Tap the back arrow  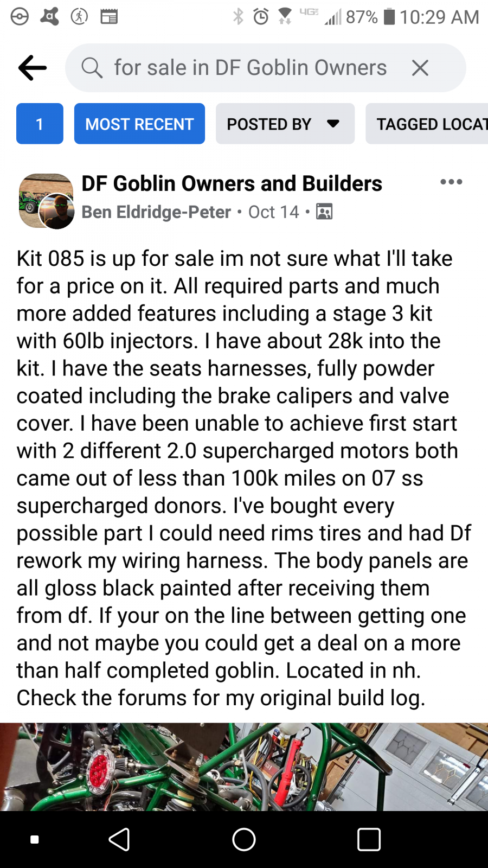(x=33, y=68)
